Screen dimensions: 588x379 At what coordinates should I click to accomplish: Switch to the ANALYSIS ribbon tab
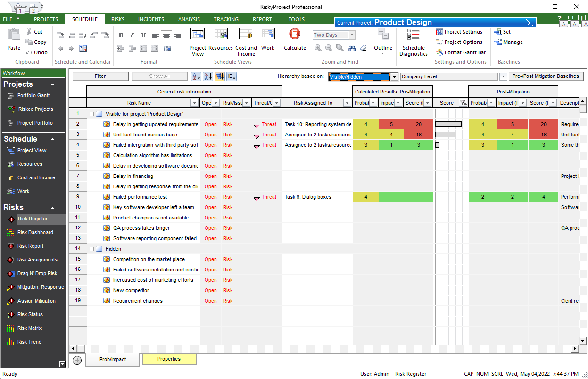pos(189,19)
